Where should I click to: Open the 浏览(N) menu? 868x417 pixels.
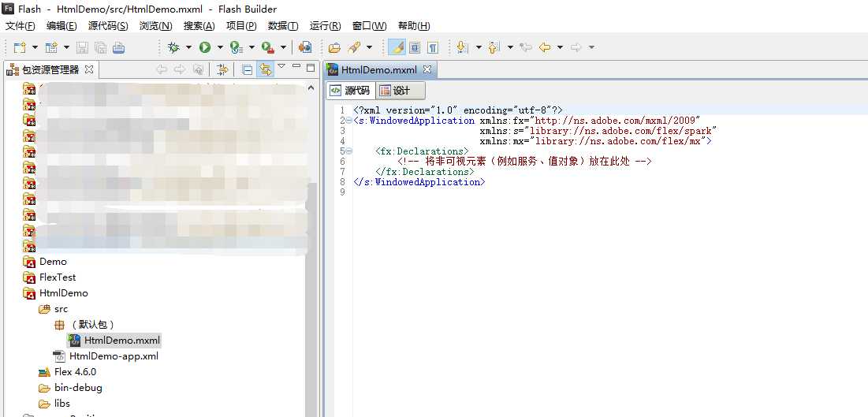[x=155, y=26]
